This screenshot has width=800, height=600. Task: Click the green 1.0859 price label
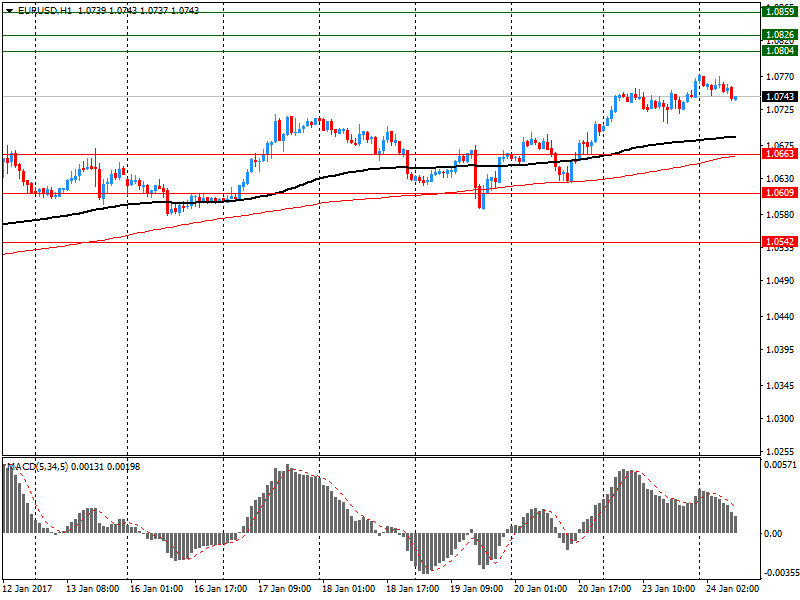point(780,11)
